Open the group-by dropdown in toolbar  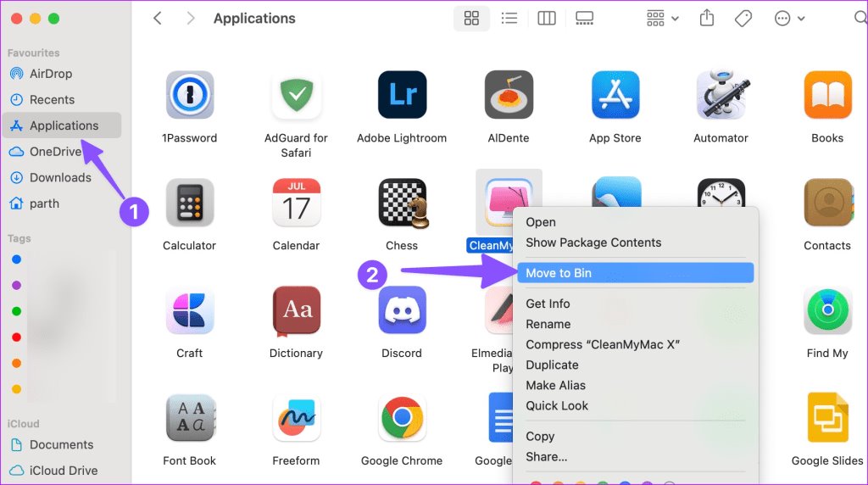coord(662,19)
